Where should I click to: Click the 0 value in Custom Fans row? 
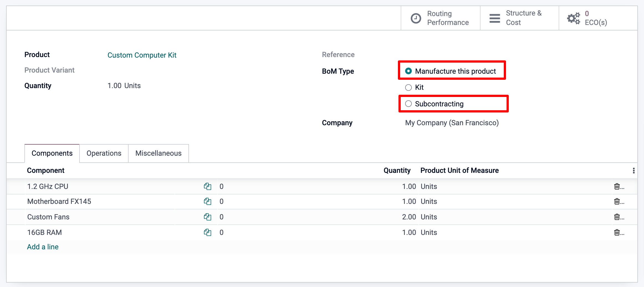pos(221,217)
